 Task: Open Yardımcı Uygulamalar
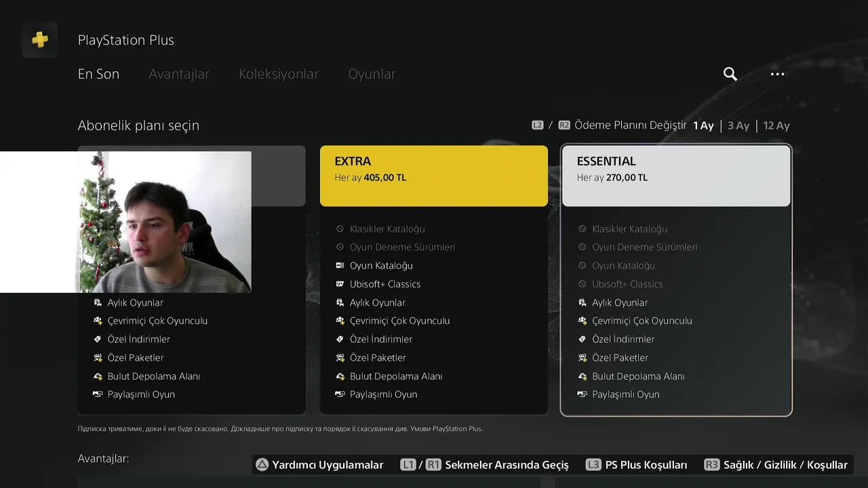click(328, 465)
